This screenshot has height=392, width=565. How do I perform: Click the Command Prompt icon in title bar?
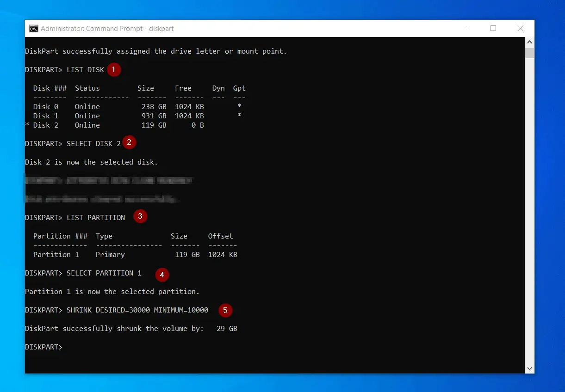pos(34,29)
